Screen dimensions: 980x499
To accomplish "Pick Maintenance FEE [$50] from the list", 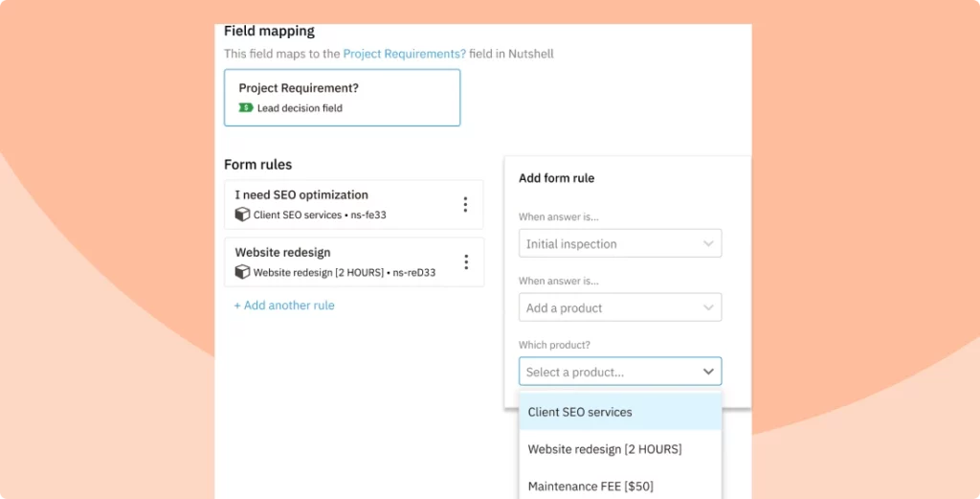I will 590,487.
